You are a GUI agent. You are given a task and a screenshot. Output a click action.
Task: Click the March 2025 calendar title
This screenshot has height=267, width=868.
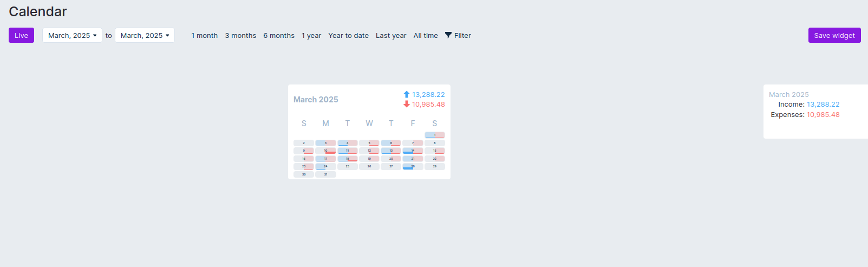pyautogui.click(x=316, y=100)
